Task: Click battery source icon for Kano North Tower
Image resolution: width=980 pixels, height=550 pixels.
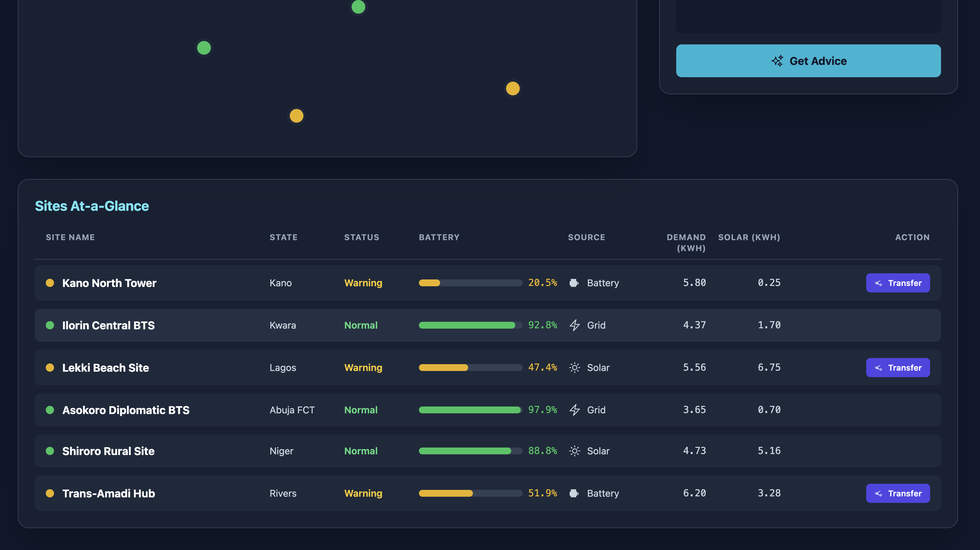Action: 574,283
